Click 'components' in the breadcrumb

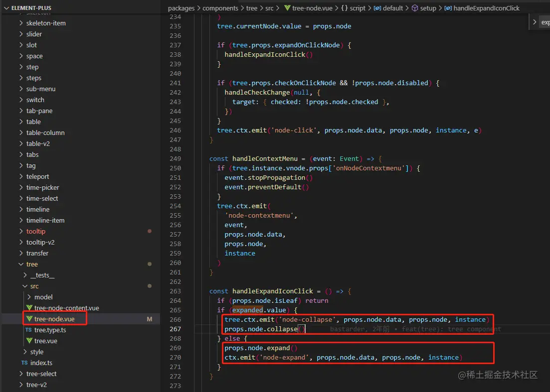click(x=220, y=8)
